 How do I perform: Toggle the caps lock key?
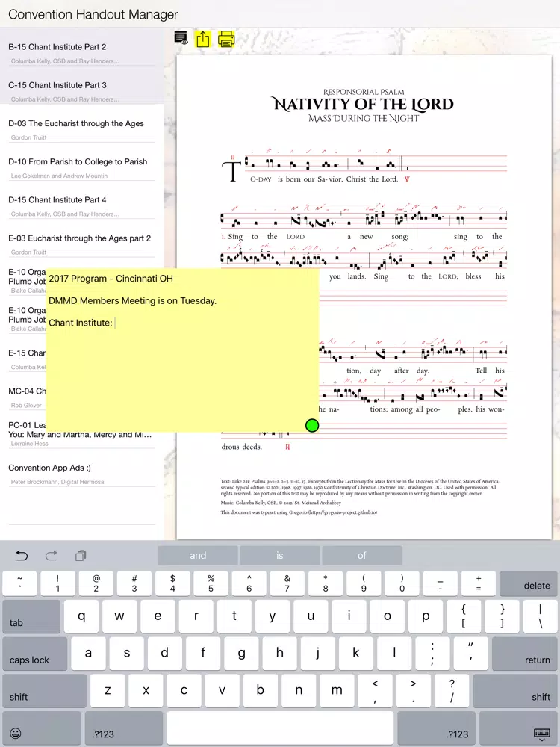click(35, 653)
